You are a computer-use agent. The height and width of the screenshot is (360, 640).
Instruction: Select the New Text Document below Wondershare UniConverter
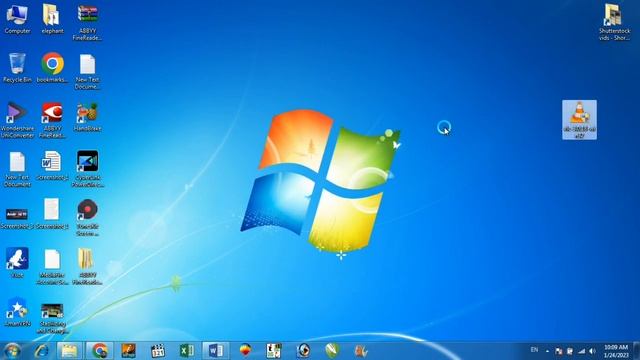17,169
